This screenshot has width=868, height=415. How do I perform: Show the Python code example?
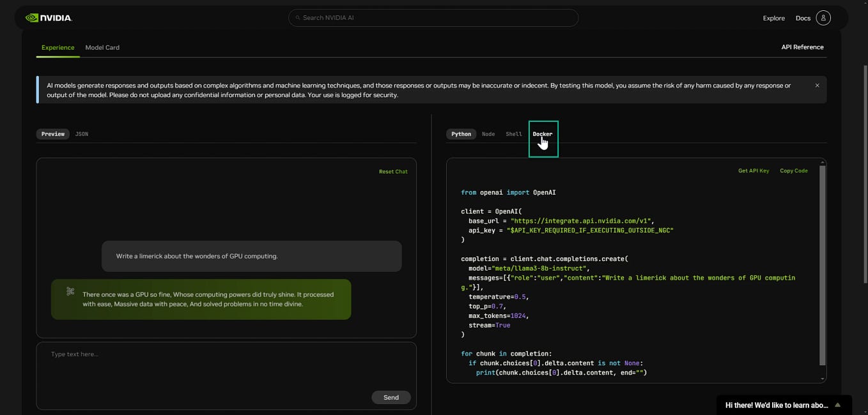tap(461, 134)
